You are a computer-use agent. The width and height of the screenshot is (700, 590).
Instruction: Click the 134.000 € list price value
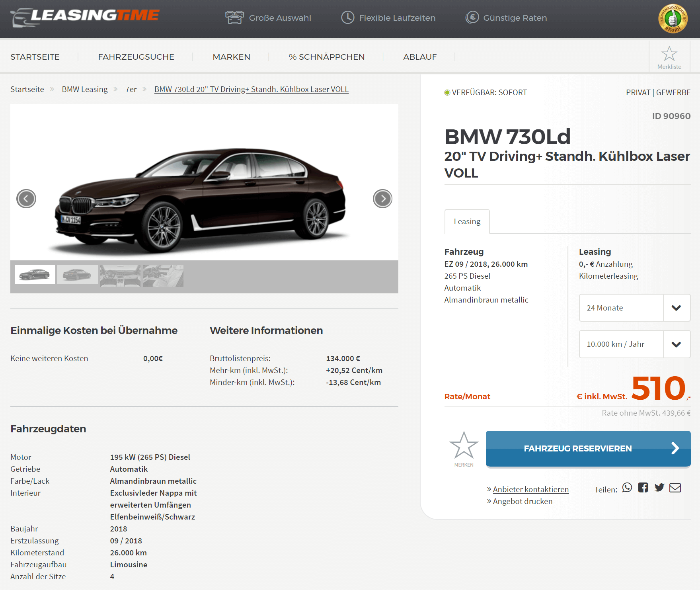(x=343, y=358)
